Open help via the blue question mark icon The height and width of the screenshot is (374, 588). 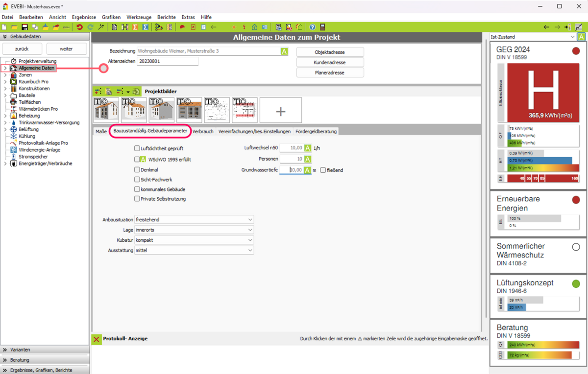tap(312, 27)
